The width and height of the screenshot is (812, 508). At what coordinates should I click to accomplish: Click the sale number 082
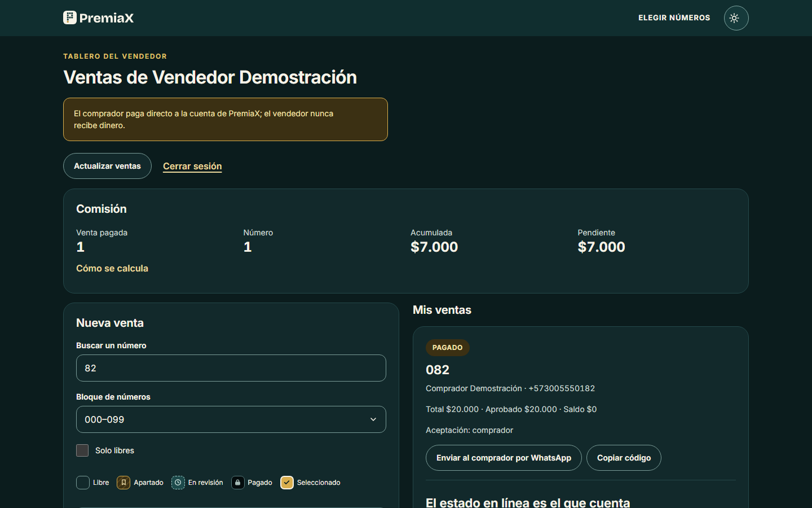[x=438, y=370]
